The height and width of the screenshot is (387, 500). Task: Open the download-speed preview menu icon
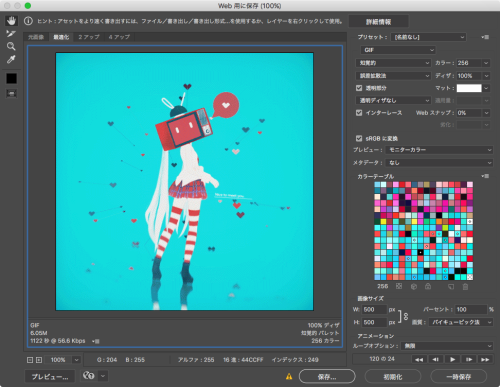96,341
